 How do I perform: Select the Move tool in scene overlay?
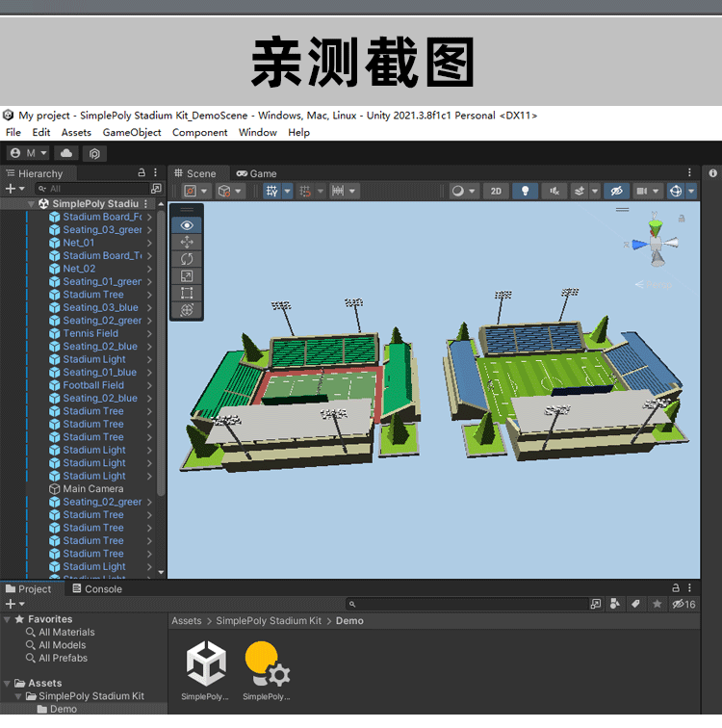187,242
